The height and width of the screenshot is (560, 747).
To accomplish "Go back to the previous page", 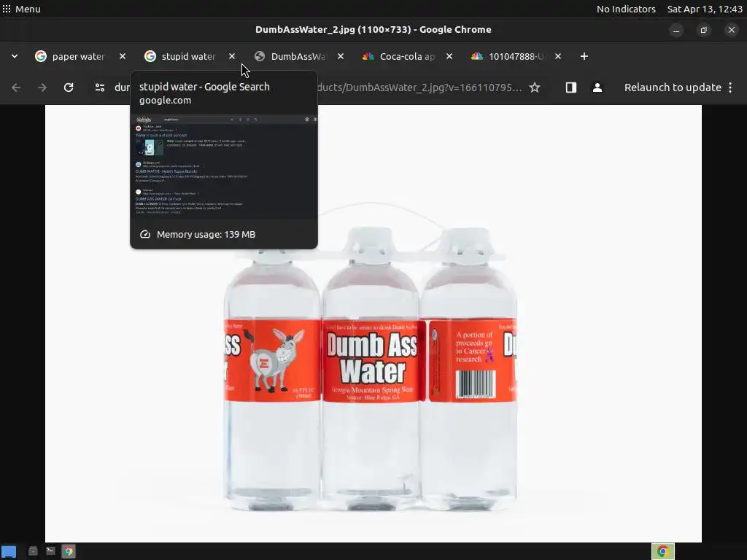I will 16,87.
